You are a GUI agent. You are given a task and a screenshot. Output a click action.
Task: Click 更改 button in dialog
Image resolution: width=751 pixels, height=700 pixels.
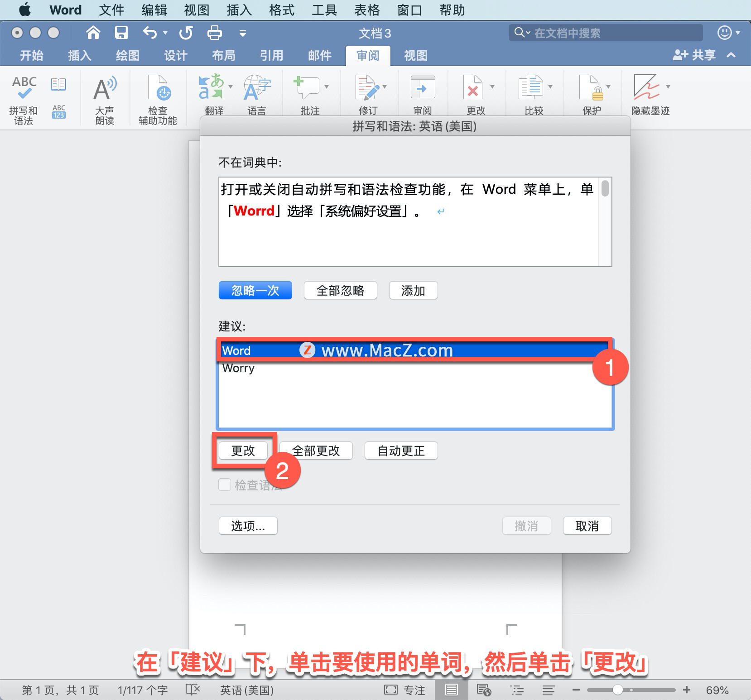tap(243, 451)
